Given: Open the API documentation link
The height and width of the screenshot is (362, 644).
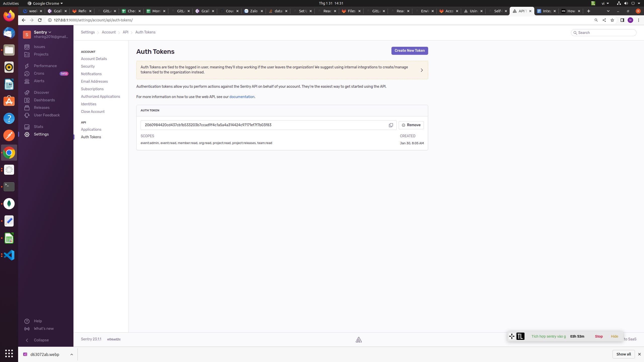Looking at the screenshot, I should pos(242,97).
